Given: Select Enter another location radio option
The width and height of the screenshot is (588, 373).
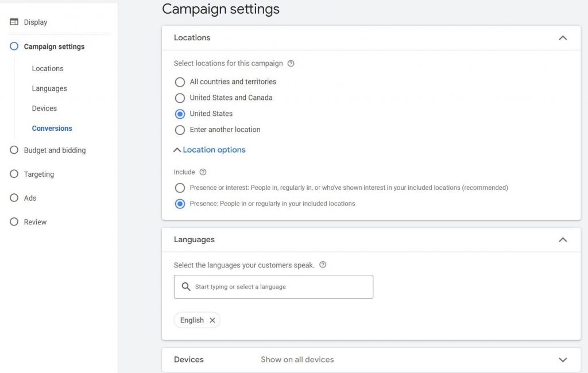Looking at the screenshot, I should 180,130.
